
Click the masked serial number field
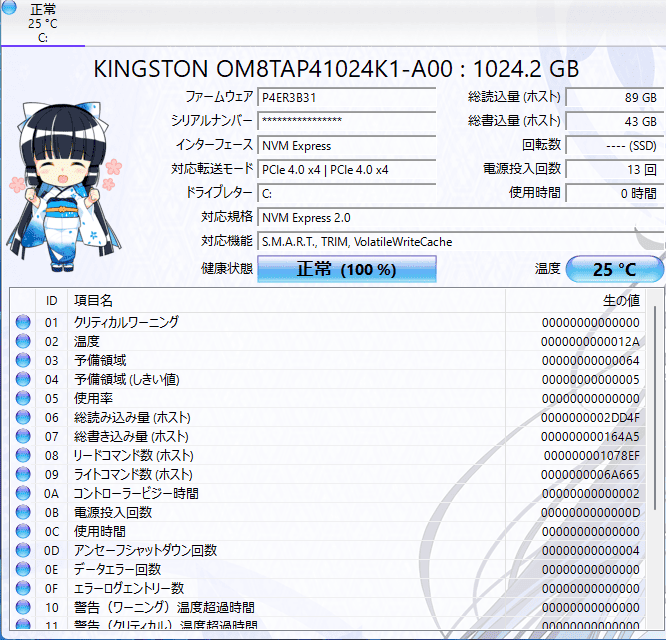click(x=346, y=121)
